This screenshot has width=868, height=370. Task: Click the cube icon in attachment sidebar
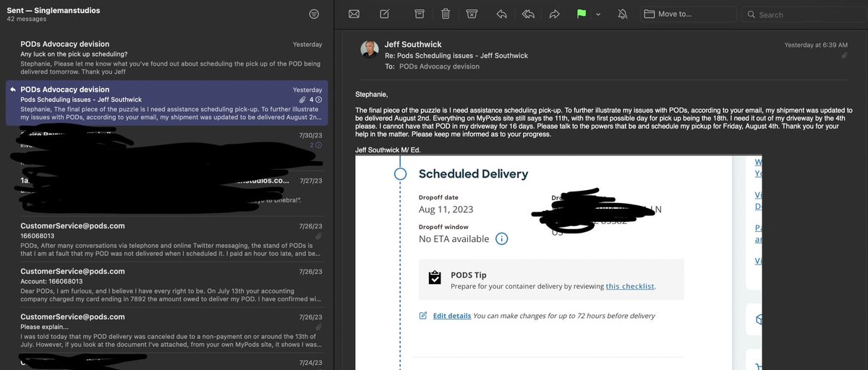[760, 319]
